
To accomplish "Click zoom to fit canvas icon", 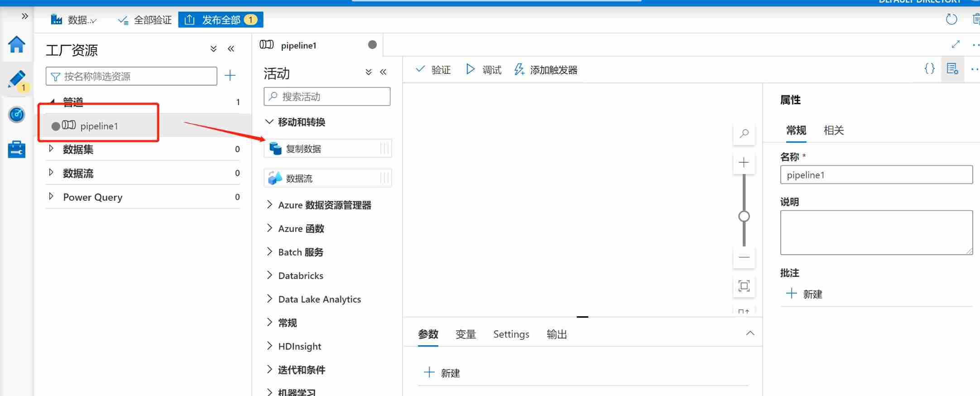I will tap(744, 286).
